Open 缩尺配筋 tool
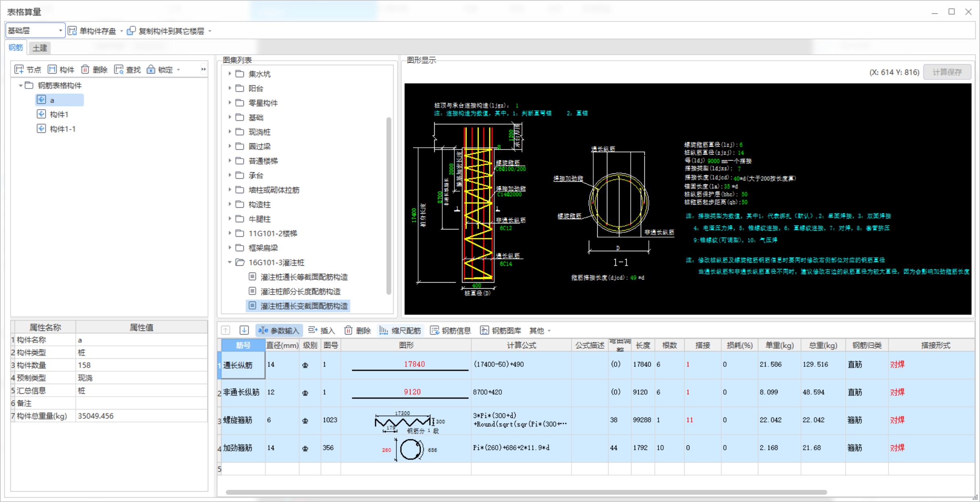This screenshot has height=502, width=980. (400, 331)
